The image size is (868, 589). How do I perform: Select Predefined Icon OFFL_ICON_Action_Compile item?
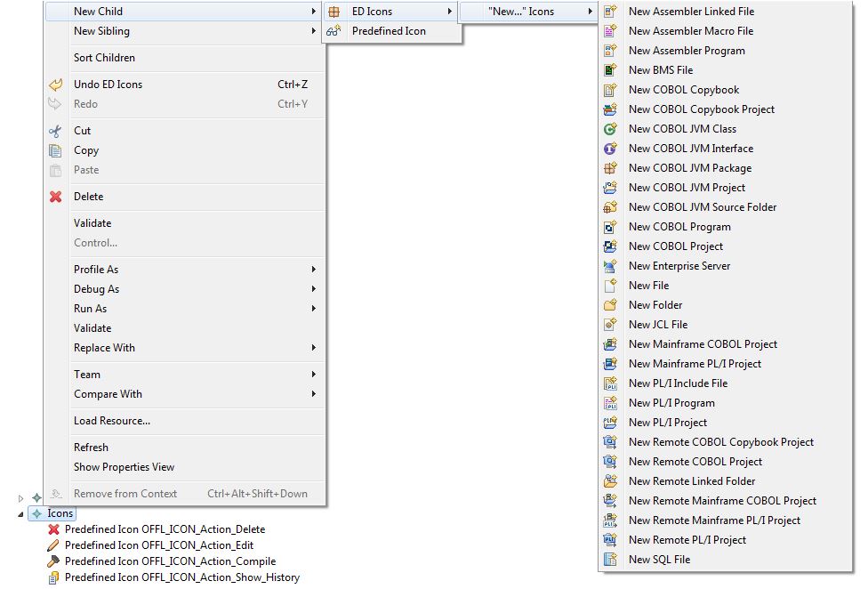(170, 561)
